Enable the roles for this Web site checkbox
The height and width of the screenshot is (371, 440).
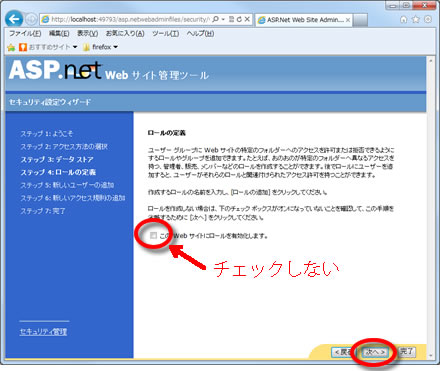tap(153, 236)
